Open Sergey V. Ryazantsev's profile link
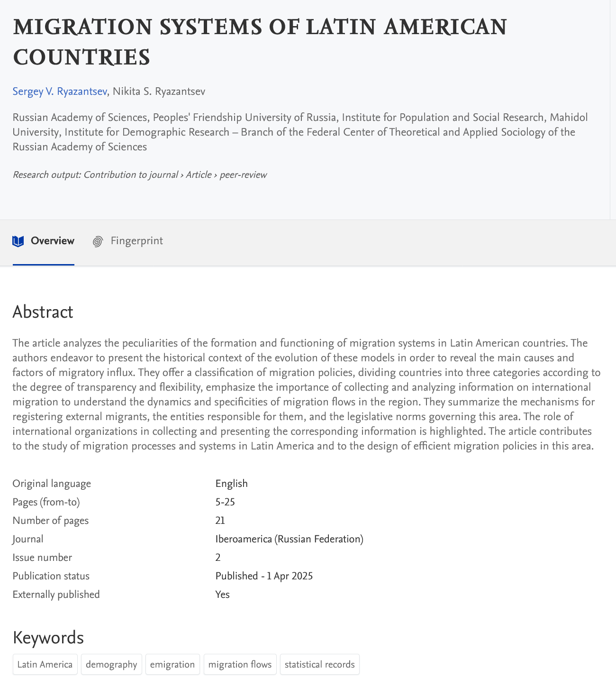 click(x=59, y=91)
